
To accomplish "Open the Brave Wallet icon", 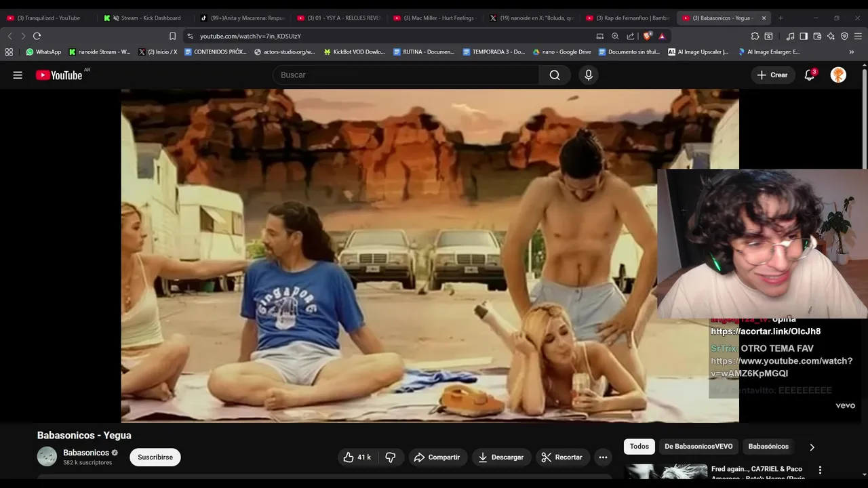I will point(817,36).
